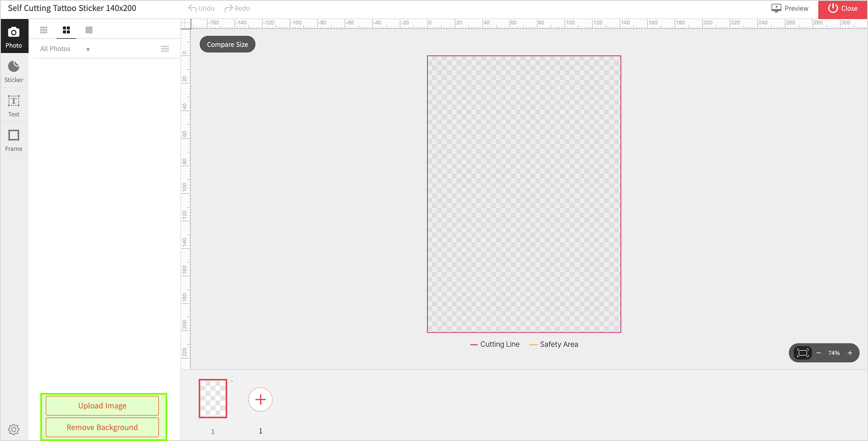Image resolution: width=868 pixels, height=441 pixels.
Task: Click the Safety Area legend label
Action: click(559, 344)
